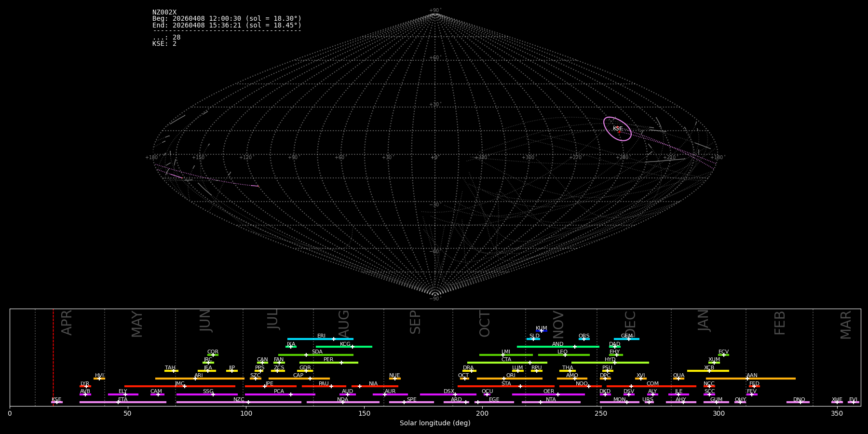Click the APR month label
The image size is (868, 434).
[67, 322]
